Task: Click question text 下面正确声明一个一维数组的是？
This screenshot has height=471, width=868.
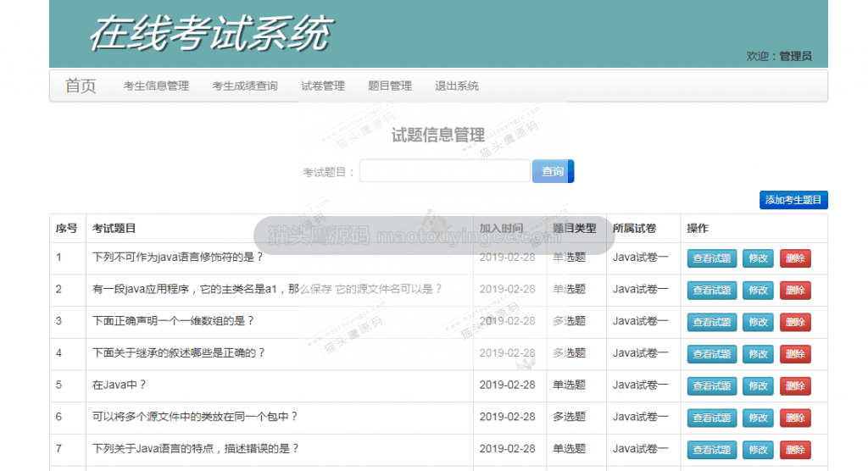Action: pyautogui.click(x=173, y=321)
